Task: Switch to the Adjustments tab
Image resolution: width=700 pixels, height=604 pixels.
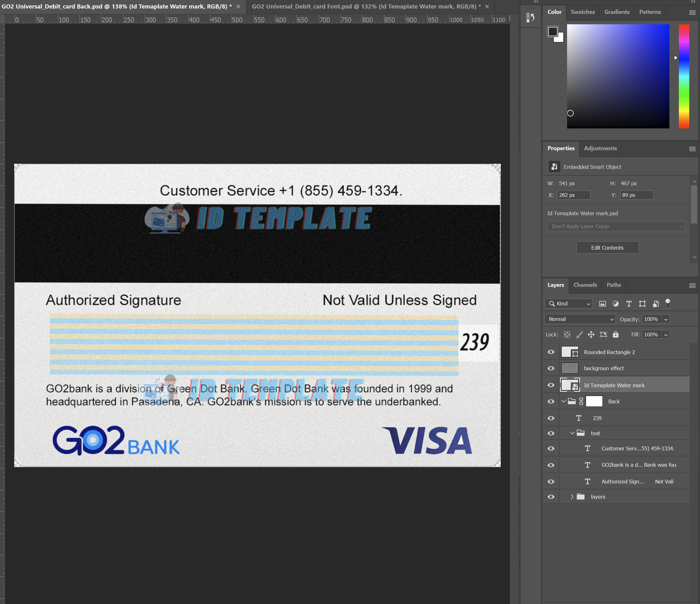Action: click(x=600, y=148)
